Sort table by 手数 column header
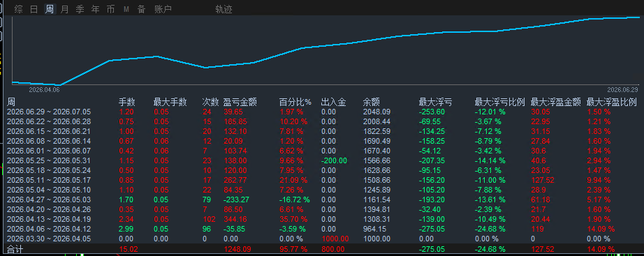The width and height of the screenshot is (644, 256). (x=127, y=102)
